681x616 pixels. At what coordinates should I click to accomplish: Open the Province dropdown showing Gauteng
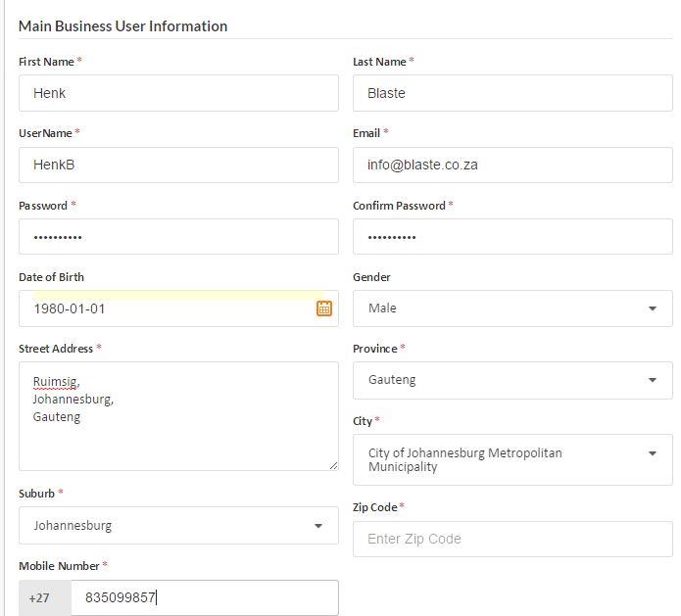tap(512, 380)
